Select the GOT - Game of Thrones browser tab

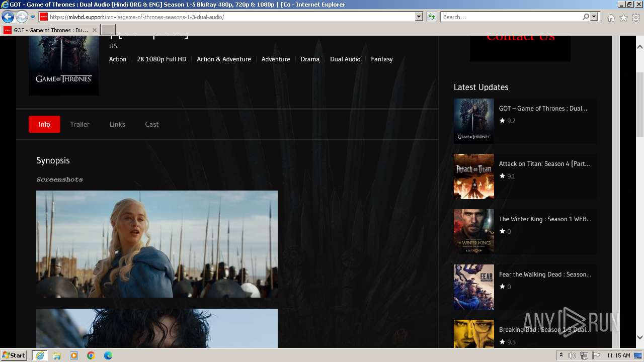pos(50,30)
